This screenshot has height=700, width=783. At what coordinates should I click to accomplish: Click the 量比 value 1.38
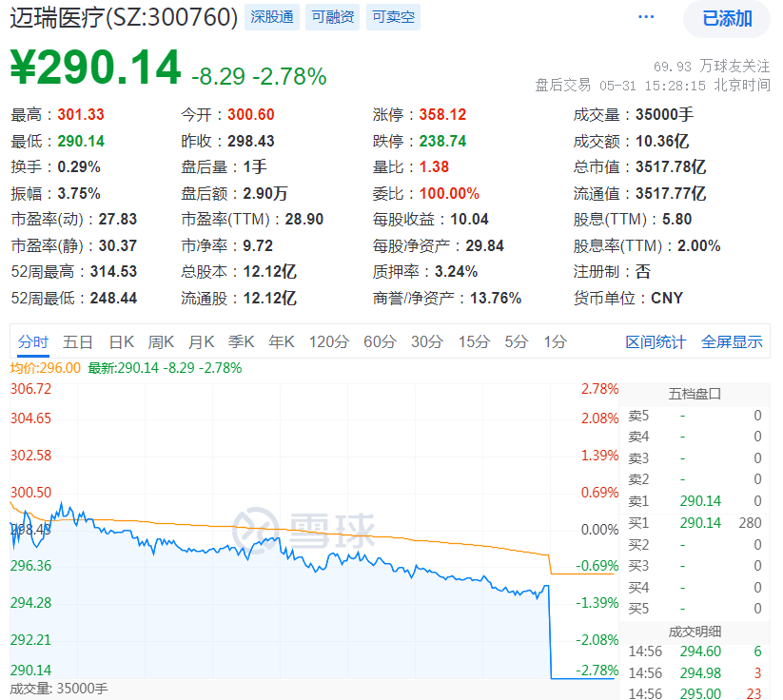(x=434, y=167)
